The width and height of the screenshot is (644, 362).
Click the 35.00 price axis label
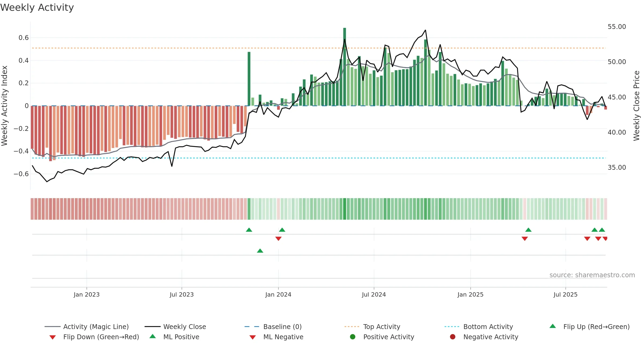pyautogui.click(x=617, y=168)
